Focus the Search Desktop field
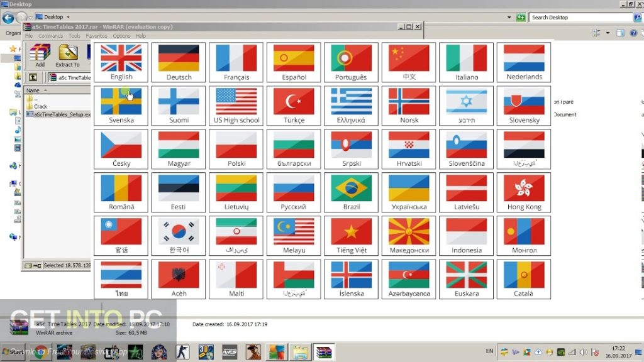This screenshot has width=644, height=362. 580,17
